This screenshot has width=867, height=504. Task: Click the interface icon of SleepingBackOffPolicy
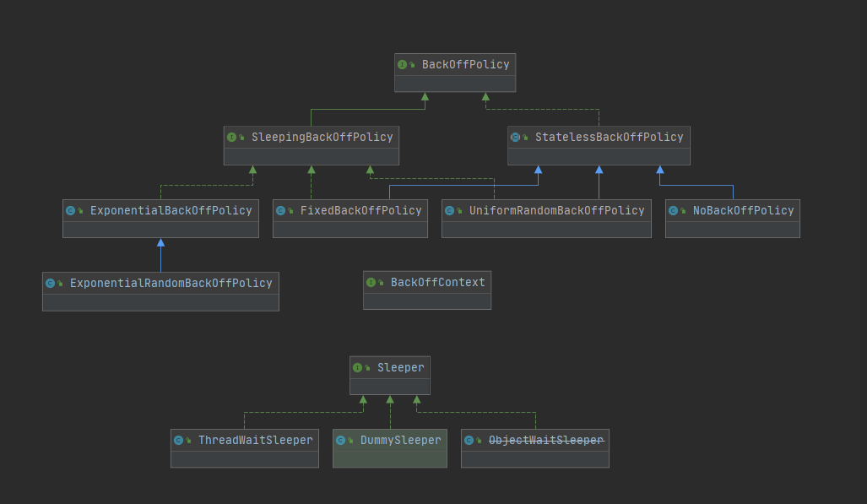[232, 138]
